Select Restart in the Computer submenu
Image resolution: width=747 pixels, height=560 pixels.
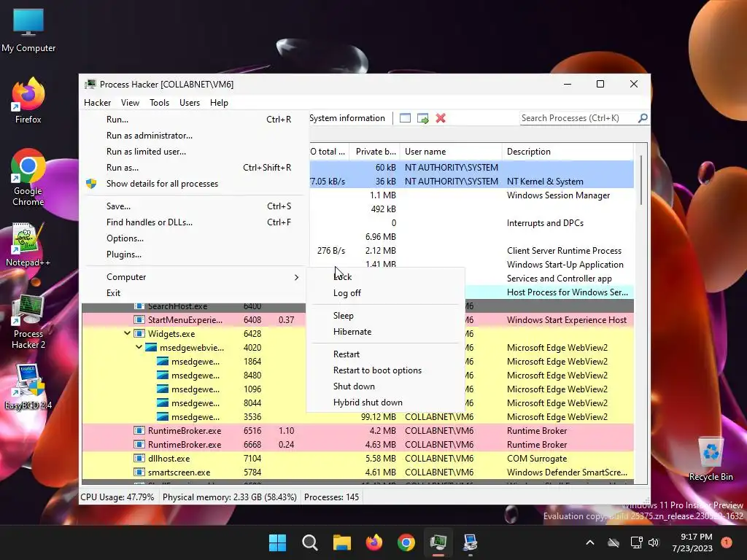385,354
